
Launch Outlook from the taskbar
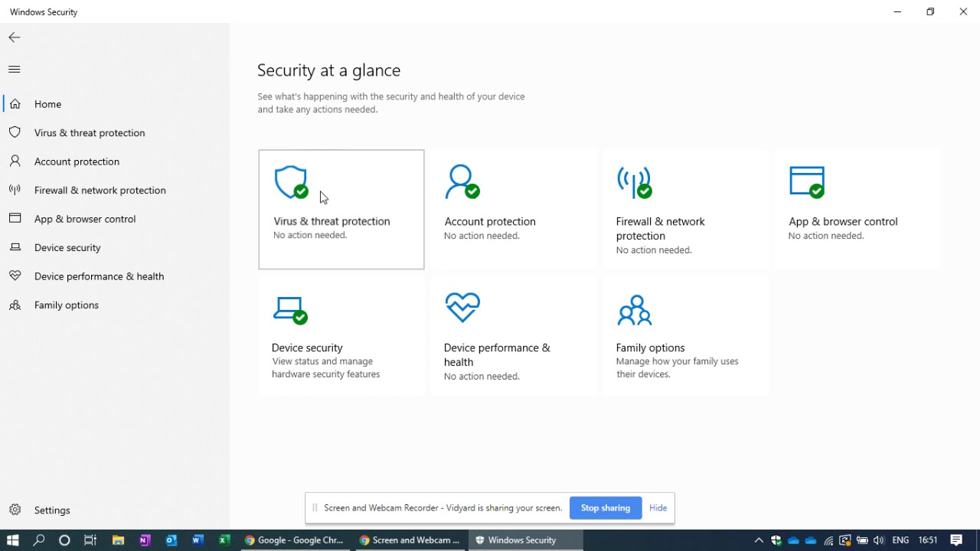(x=171, y=540)
